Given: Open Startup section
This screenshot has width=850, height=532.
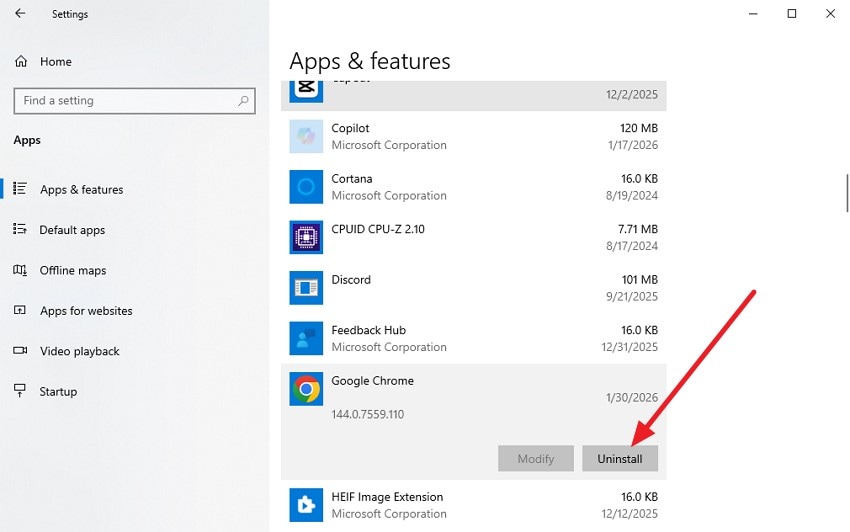Looking at the screenshot, I should 58,391.
